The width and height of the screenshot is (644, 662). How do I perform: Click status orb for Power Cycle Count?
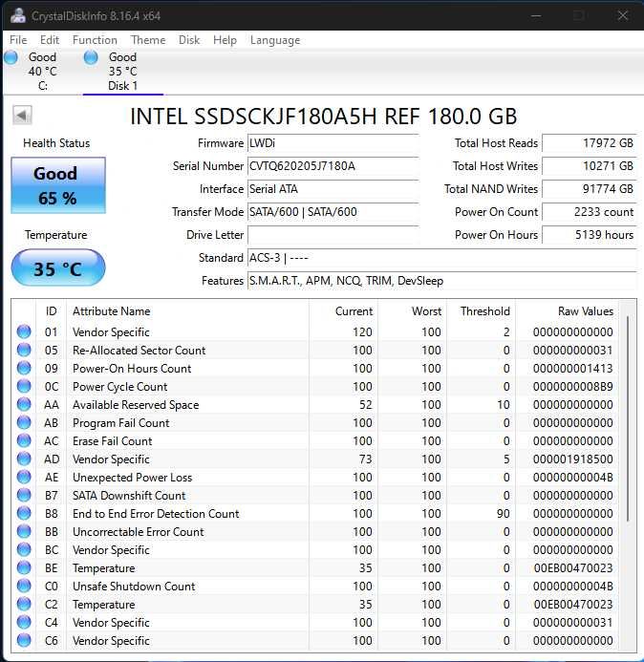pos(24,386)
